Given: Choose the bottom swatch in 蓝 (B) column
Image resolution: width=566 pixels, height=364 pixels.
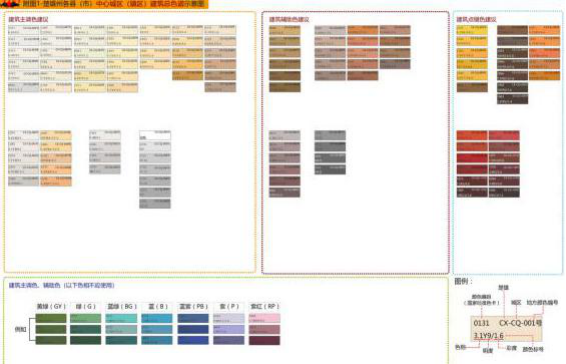Looking at the screenshot, I should click(157, 340).
